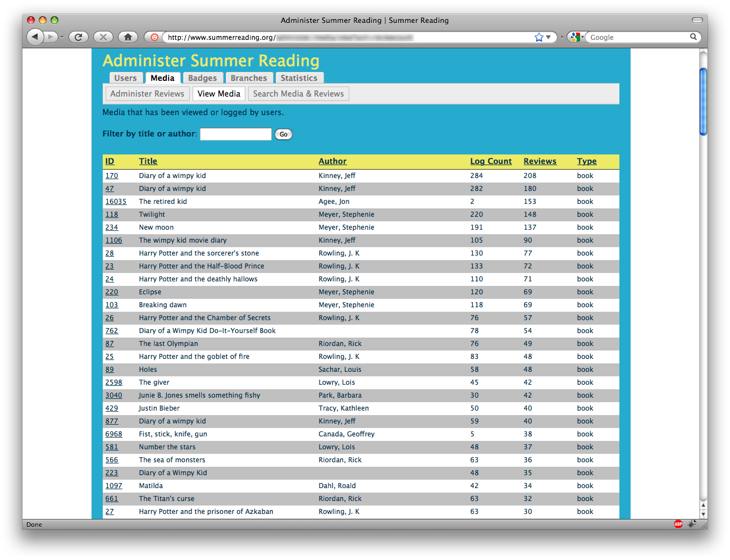Click the title 'Holes'

pos(148,370)
